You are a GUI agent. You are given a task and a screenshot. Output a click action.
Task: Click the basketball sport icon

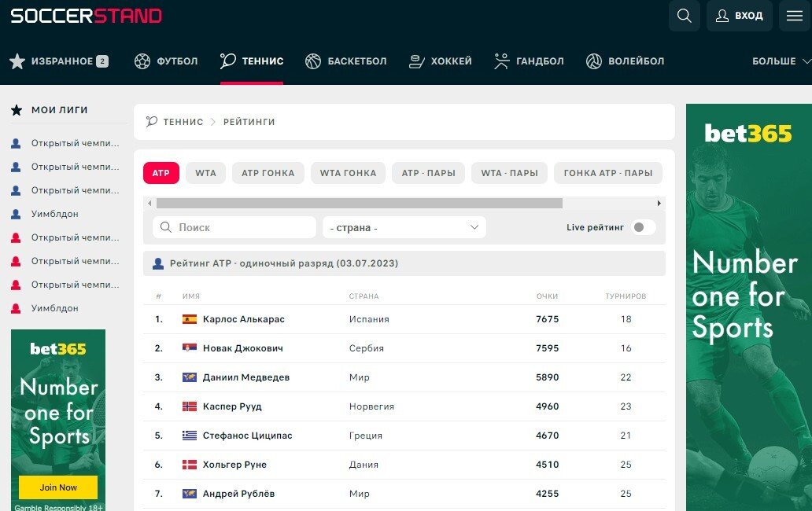313,61
